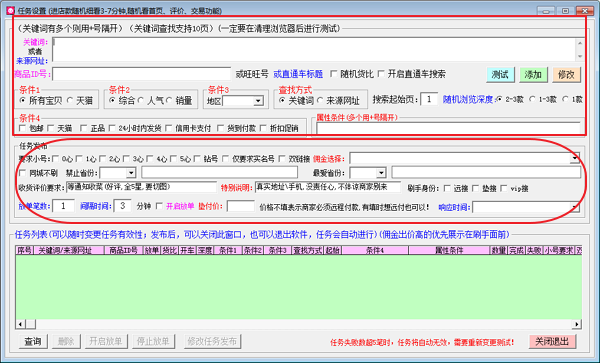The width and height of the screenshot is (600, 363).
Task: Enable the 随机货比 checkbox
Action: (334, 74)
